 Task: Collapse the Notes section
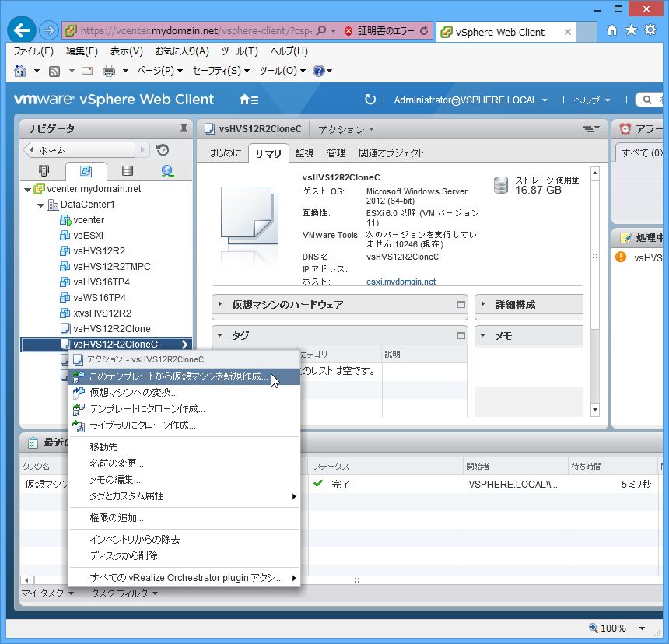click(x=482, y=335)
